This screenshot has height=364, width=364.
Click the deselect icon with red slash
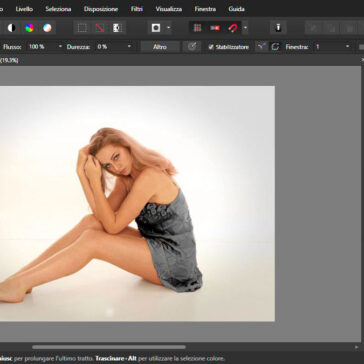(x=100, y=28)
